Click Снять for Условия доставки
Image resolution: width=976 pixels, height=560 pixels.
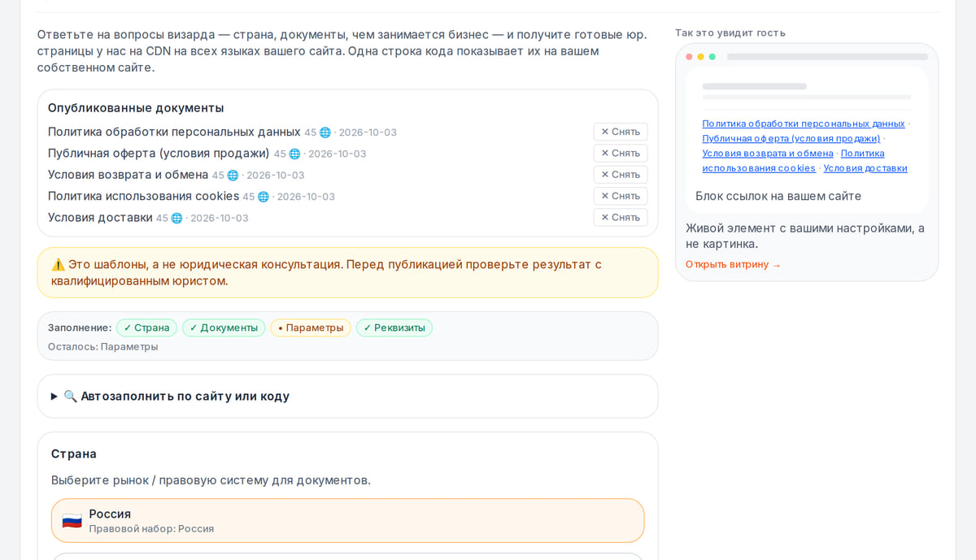pos(621,217)
